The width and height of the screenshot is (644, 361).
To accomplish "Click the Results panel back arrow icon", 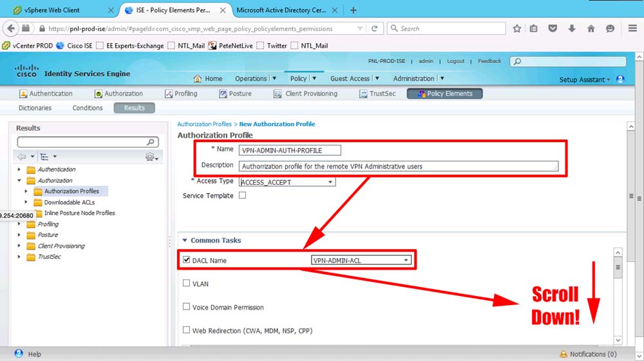I will pos(21,157).
